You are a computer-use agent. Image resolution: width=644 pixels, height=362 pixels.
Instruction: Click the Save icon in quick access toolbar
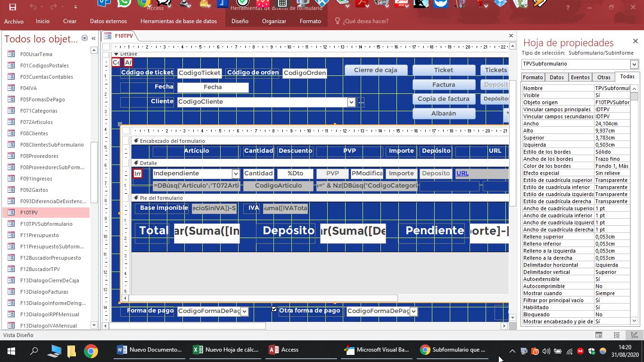click(x=13, y=7)
